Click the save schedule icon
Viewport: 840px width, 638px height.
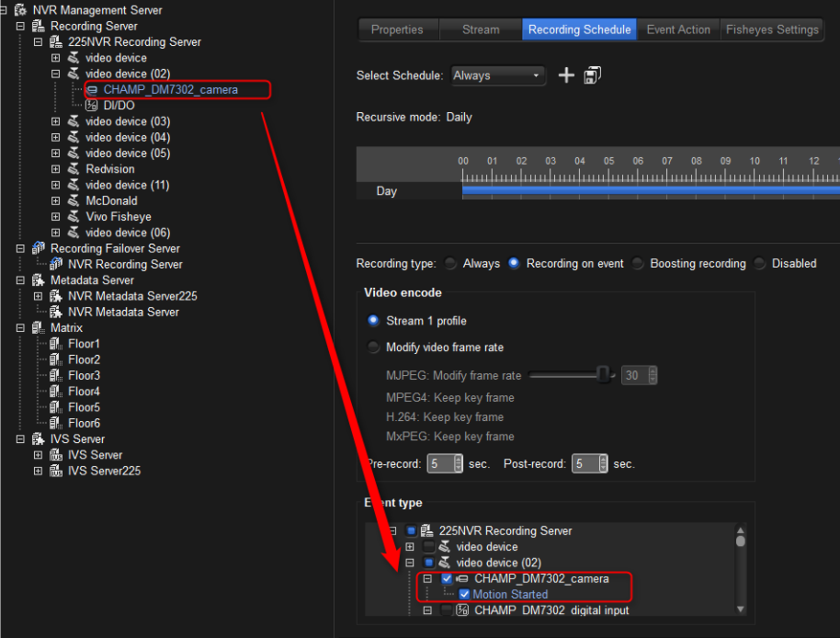pyautogui.click(x=593, y=75)
